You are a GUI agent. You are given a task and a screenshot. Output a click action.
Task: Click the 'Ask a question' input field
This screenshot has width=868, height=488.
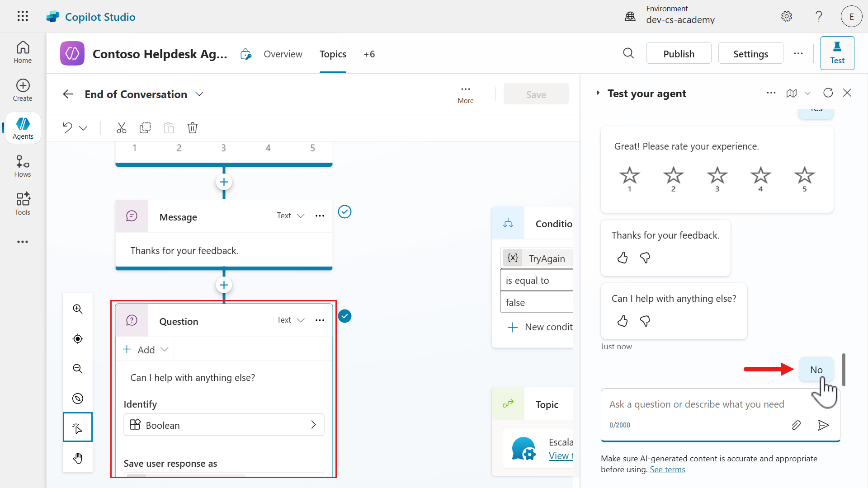click(x=696, y=404)
